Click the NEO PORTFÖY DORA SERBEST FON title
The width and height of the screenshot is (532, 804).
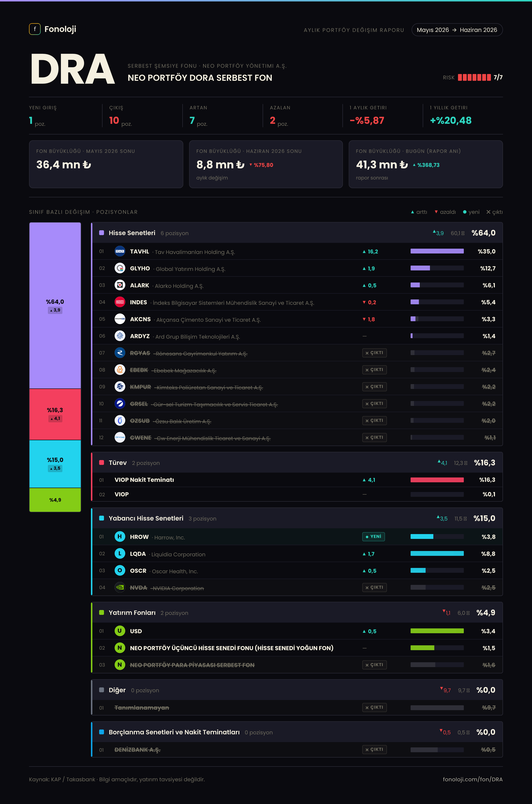click(200, 78)
